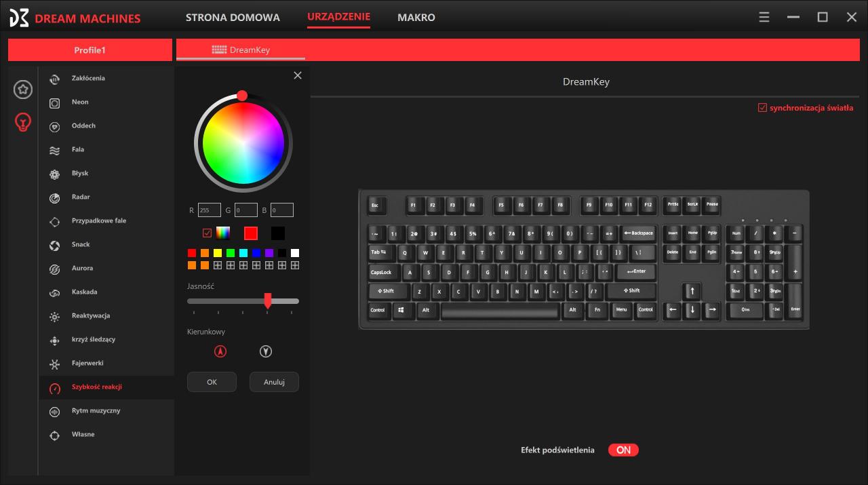Pick the green preset swatch
Viewport: 868px width, 485px height.
(231, 253)
